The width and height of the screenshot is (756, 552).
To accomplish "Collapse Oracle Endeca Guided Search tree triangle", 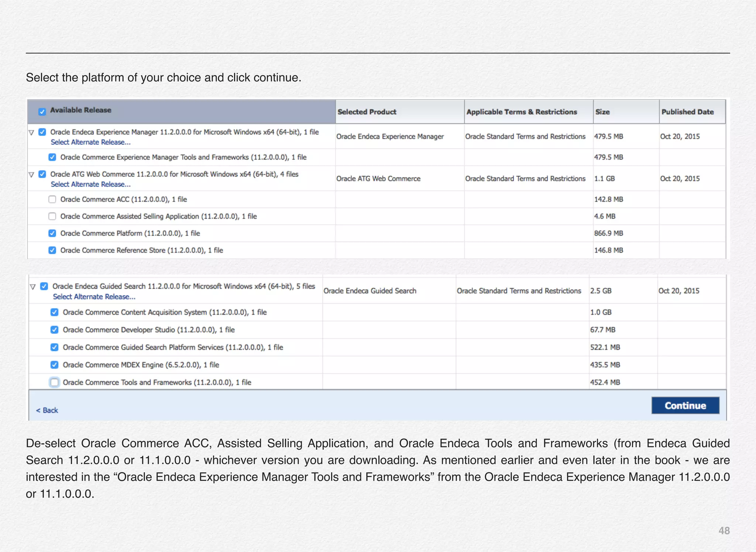I will tap(33, 287).
